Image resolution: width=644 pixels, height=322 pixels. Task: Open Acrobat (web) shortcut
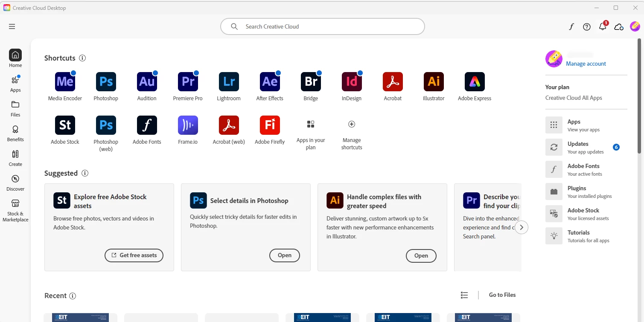point(229,125)
